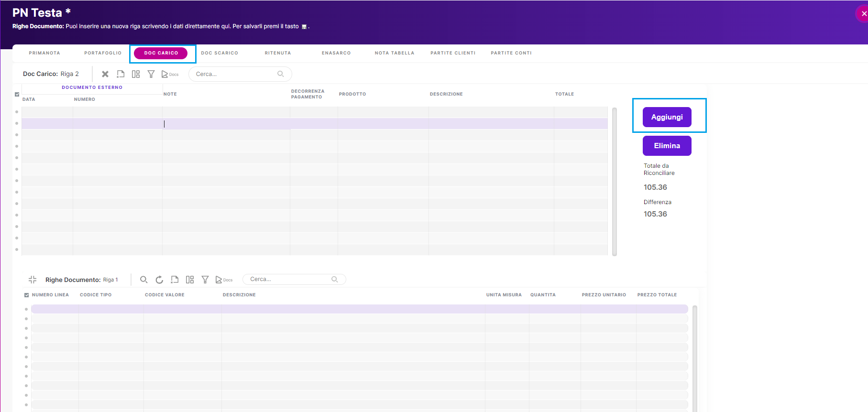Sort by the Data column header
The height and width of the screenshot is (412, 868).
[29, 99]
